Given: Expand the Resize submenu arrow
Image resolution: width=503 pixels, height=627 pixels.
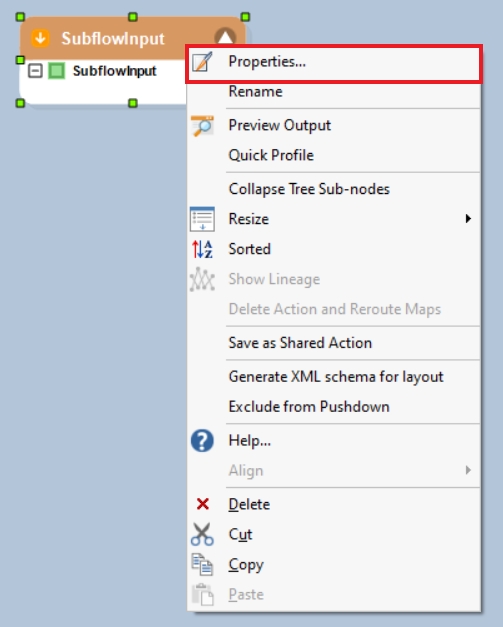Looking at the screenshot, I should [468, 219].
